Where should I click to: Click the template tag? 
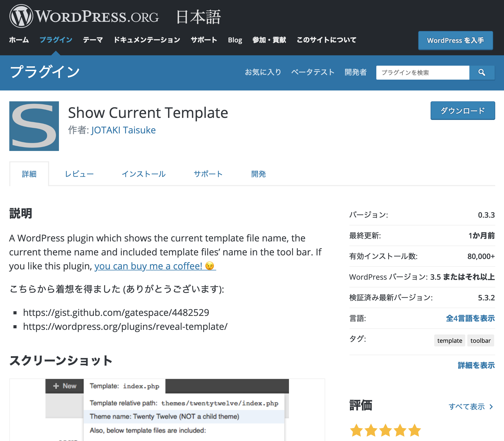pyautogui.click(x=450, y=340)
